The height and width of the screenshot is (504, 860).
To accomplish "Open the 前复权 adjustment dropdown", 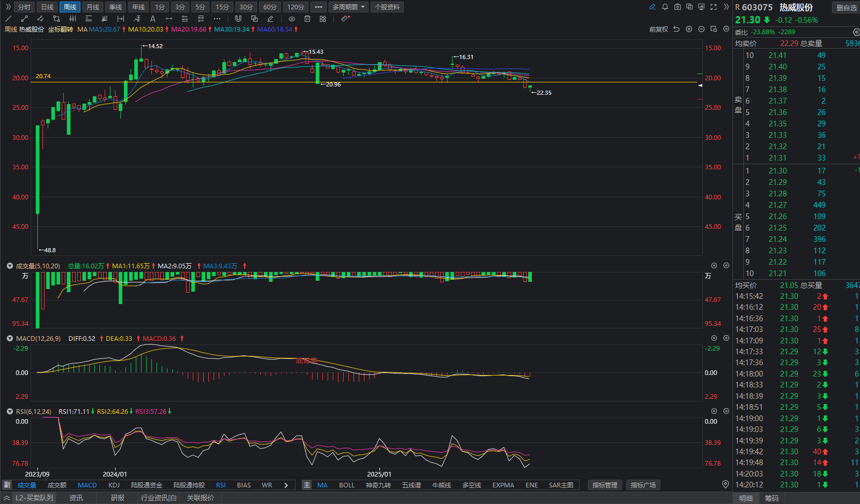I will [659, 29].
